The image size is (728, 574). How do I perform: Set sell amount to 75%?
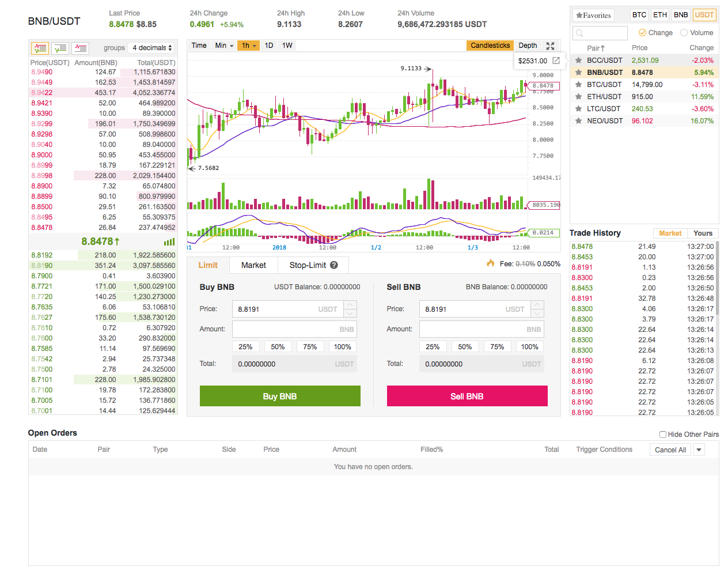[497, 347]
